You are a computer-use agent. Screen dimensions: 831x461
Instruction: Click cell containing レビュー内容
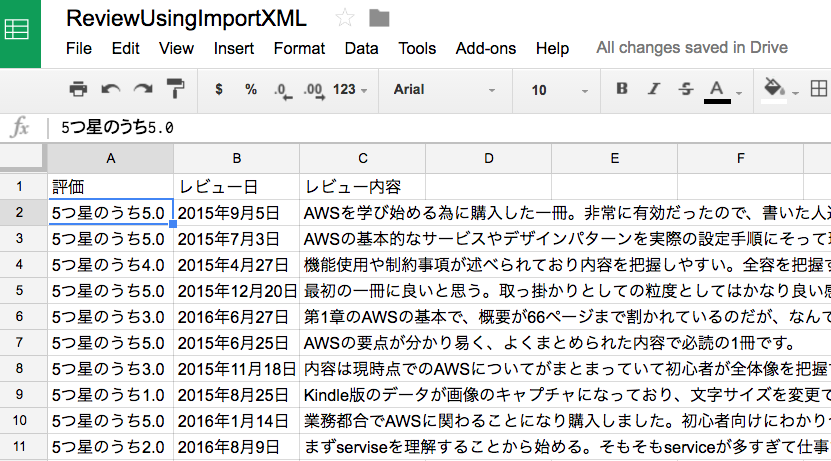363,187
